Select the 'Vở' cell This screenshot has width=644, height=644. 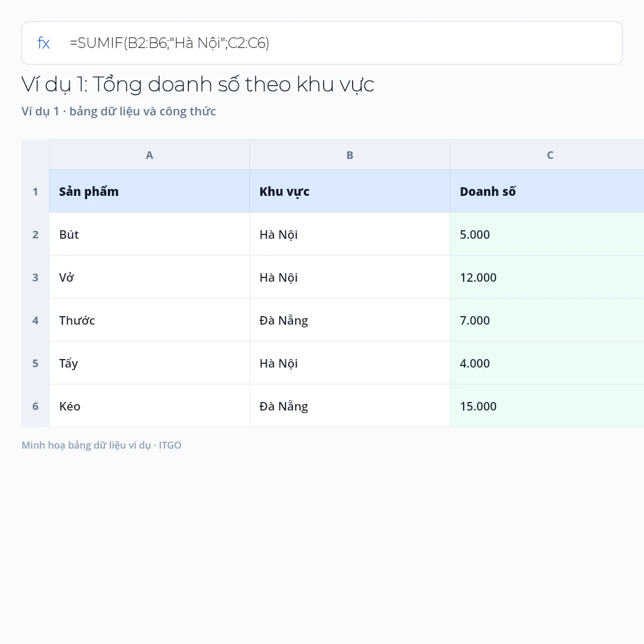pos(150,277)
